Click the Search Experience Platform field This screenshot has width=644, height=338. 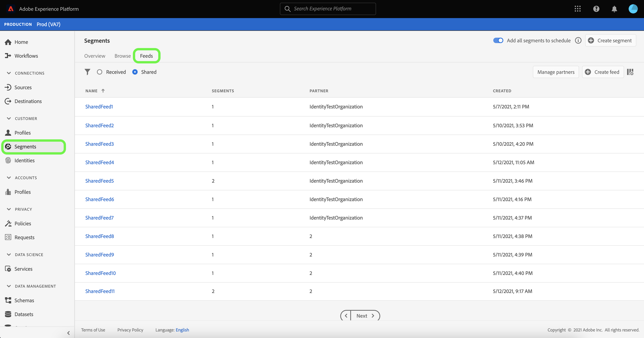click(x=328, y=9)
